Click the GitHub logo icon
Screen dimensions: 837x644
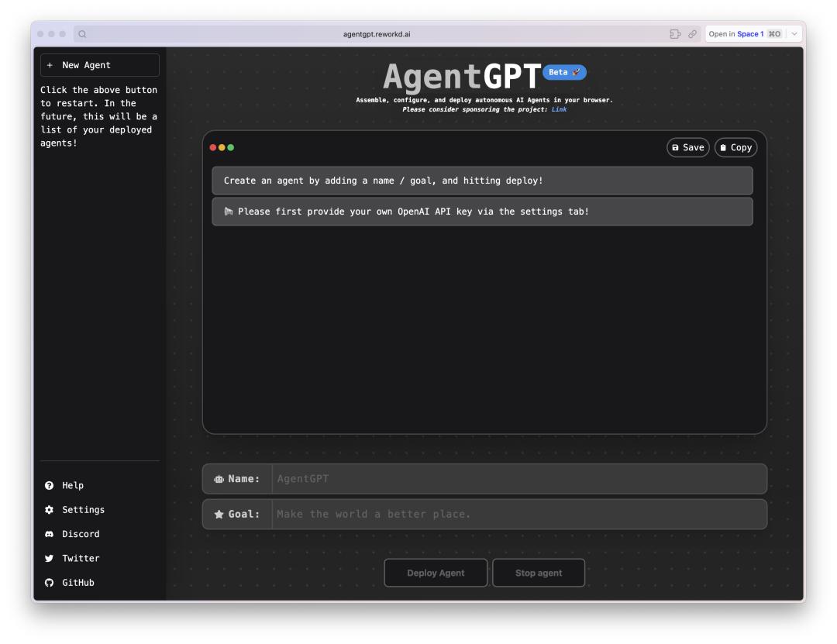(x=49, y=583)
